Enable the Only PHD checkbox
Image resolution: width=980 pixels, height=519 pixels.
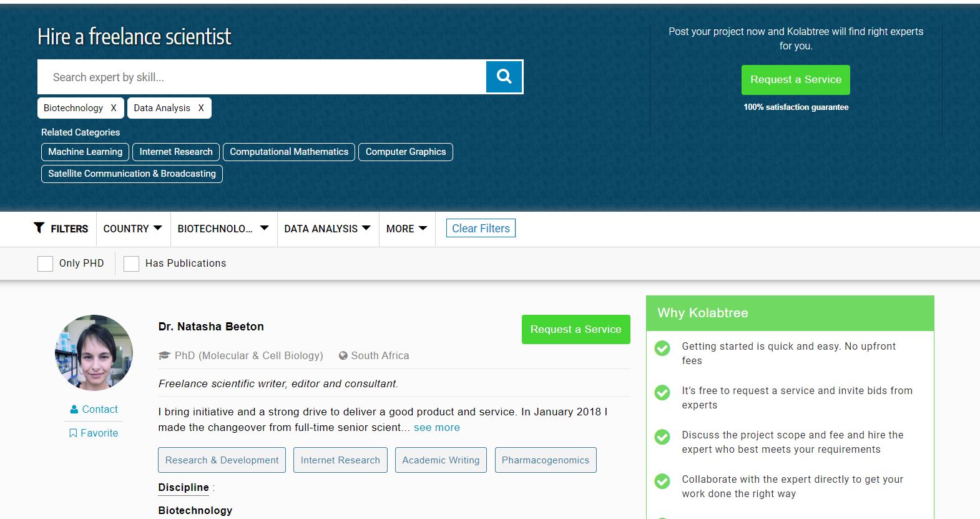click(45, 264)
